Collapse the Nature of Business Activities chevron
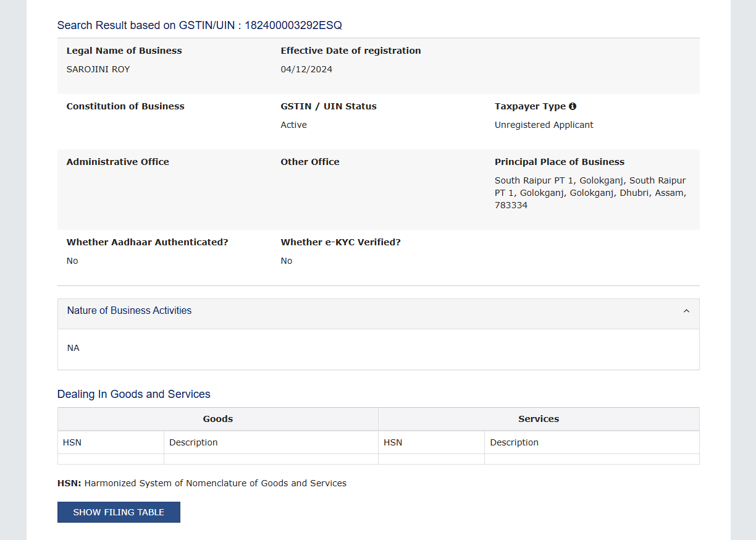This screenshot has height=540, width=756. tap(686, 311)
